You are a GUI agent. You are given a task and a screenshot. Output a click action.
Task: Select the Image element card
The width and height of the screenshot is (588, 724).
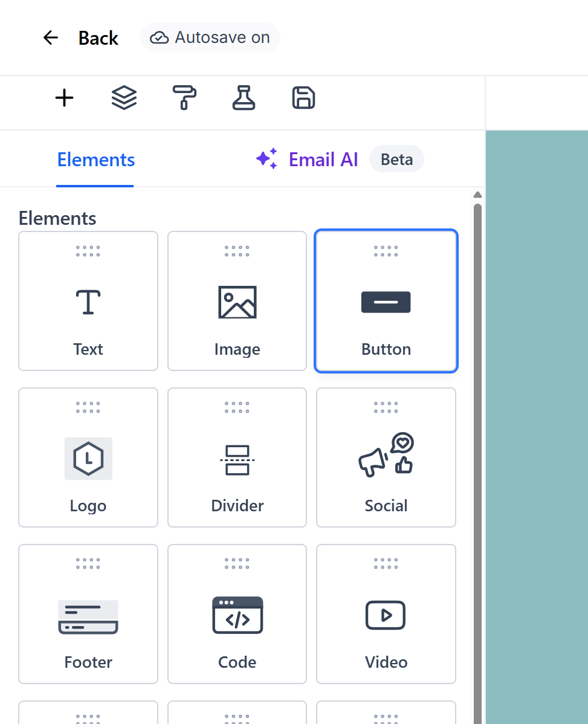coord(237,300)
